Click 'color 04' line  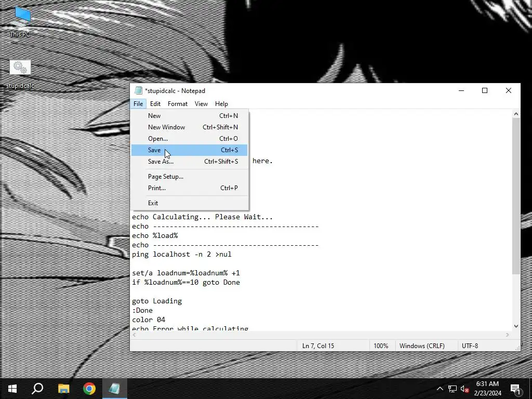(x=149, y=320)
